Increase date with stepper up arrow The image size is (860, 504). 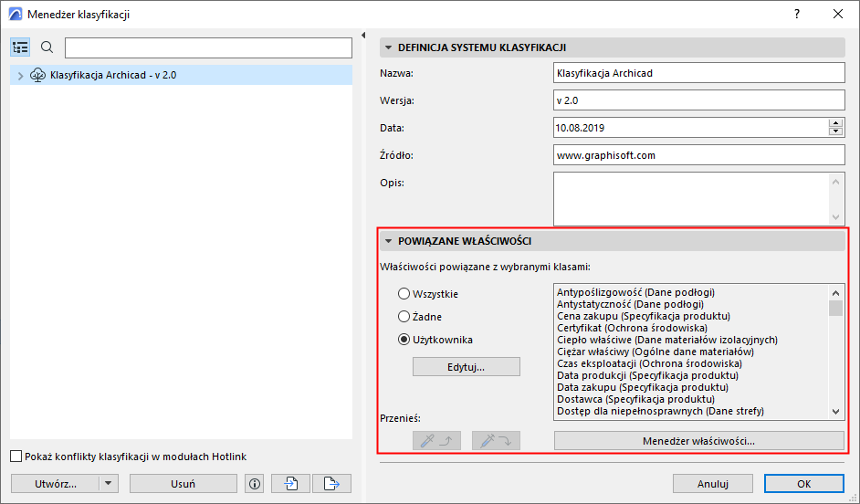click(x=836, y=123)
